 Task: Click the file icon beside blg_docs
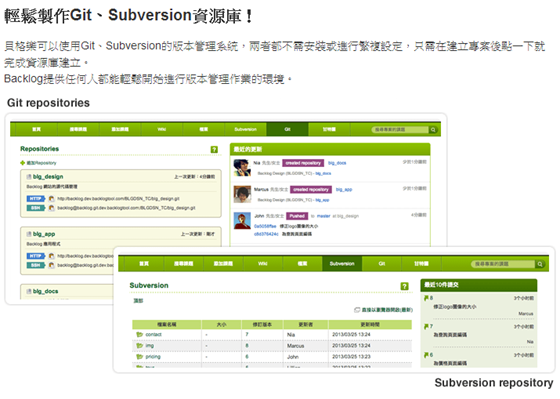click(x=29, y=291)
